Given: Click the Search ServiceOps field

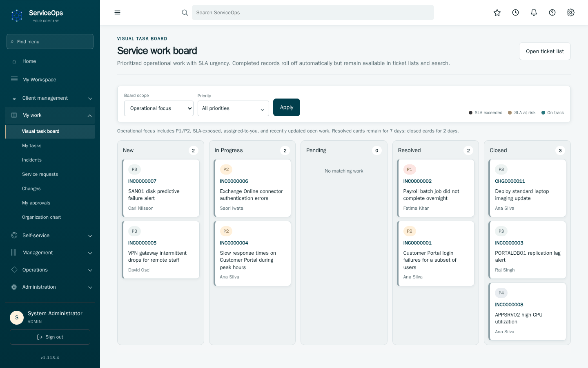Looking at the screenshot, I should tap(313, 13).
